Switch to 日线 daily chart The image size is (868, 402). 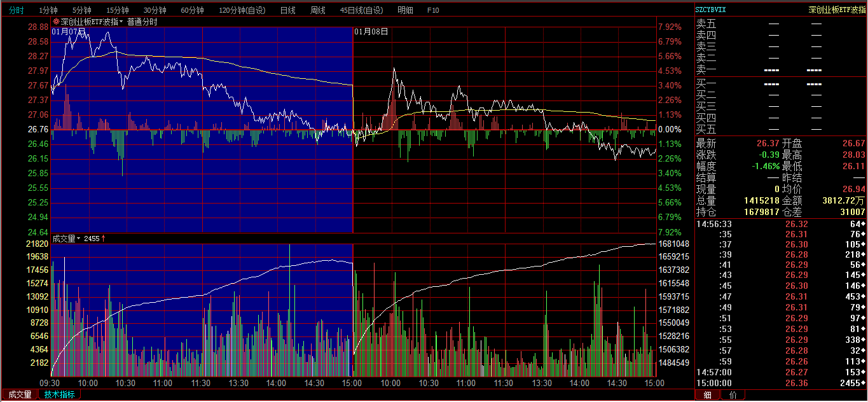point(287,10)
